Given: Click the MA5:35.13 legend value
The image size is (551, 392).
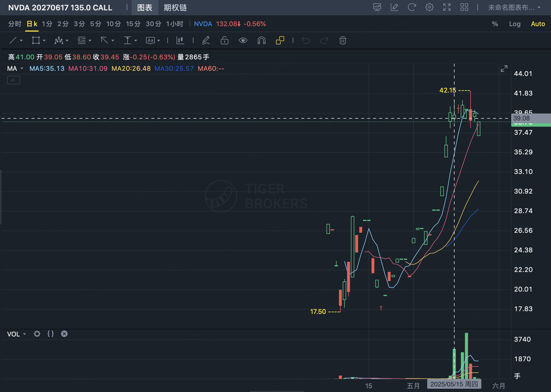Looking at the screenshot, I should click(47, 69).
